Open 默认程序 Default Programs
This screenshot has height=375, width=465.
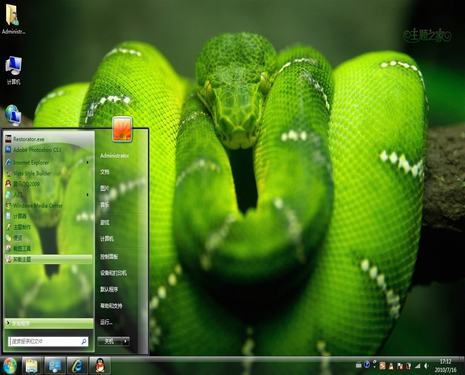coord(109,289)
